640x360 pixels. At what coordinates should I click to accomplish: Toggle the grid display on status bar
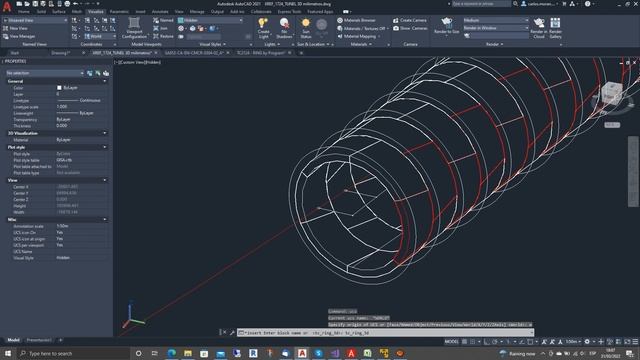pos(464,342)
